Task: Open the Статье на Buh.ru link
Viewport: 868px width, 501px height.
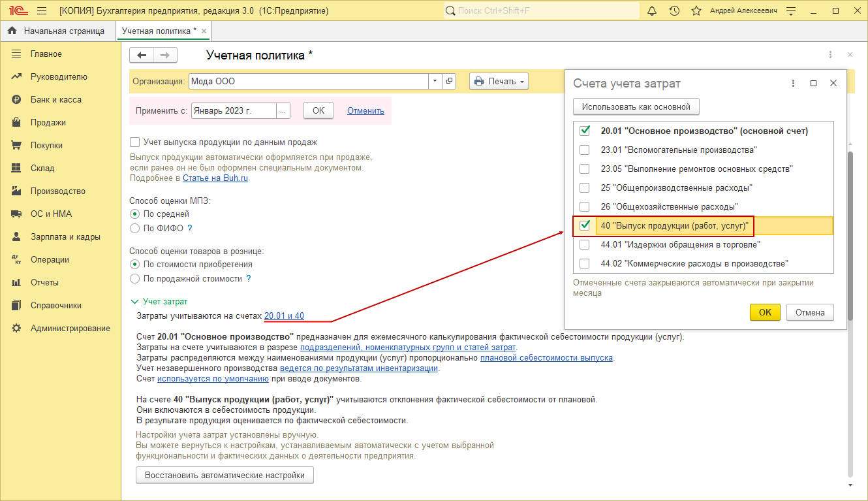Action: point(215,178)
